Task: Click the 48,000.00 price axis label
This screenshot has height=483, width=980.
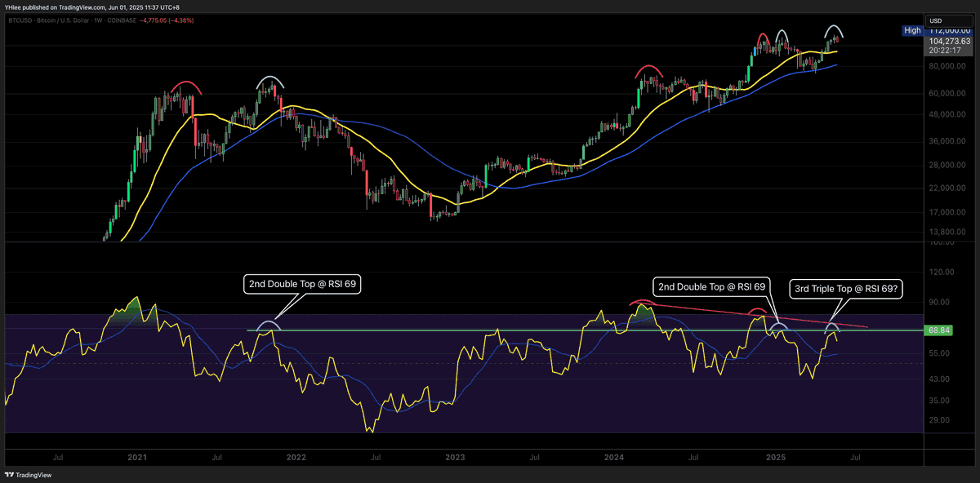Action: [x=946, y=114]
